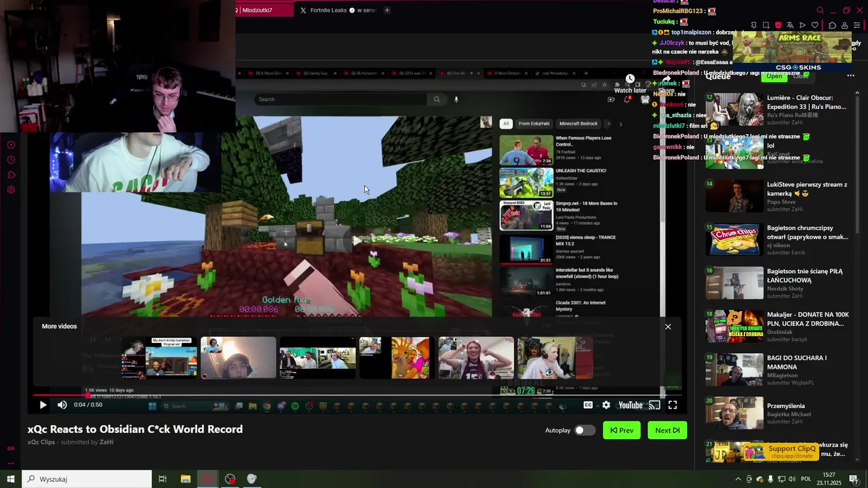The height and width of the screenshot is (488, 868).
Task: Select queue item LukiSteve pierwszy stream
Action: click(778, 196)
